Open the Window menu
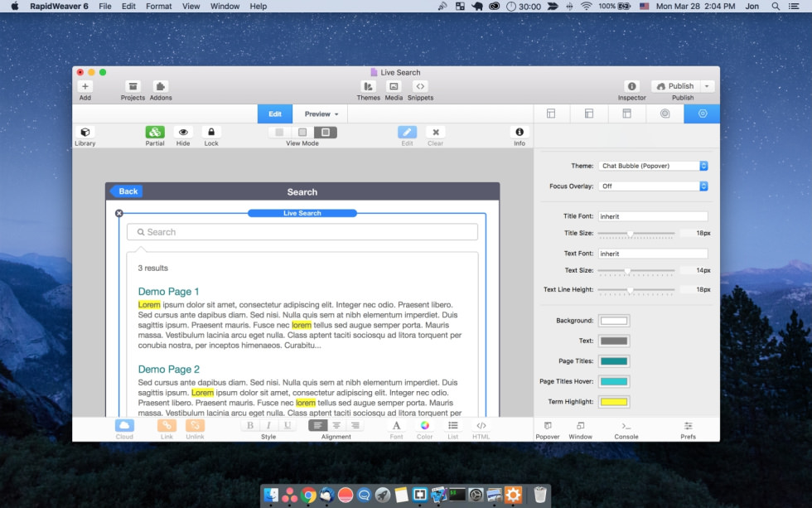The width and height of the screenshot is (812, 508). 225,6
